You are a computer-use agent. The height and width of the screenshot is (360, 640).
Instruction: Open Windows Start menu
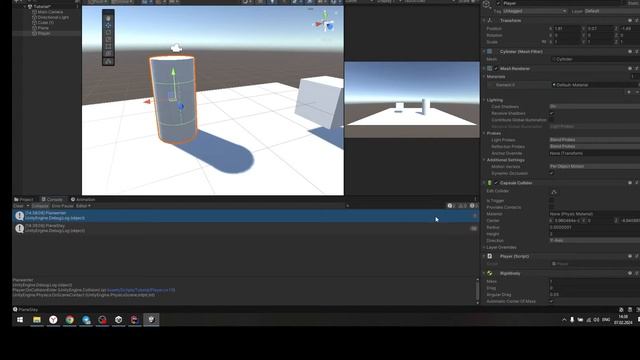click(20, 320)
